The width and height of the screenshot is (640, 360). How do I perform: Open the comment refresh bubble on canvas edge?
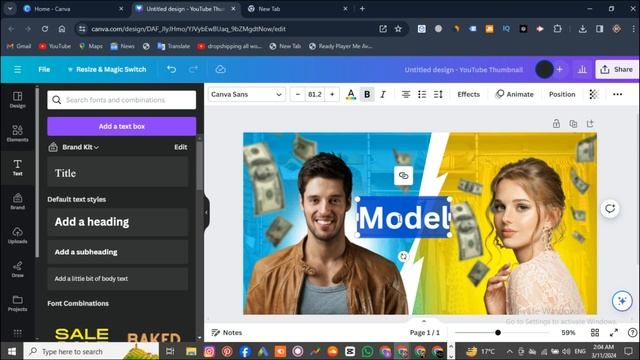tap(610, 209)
